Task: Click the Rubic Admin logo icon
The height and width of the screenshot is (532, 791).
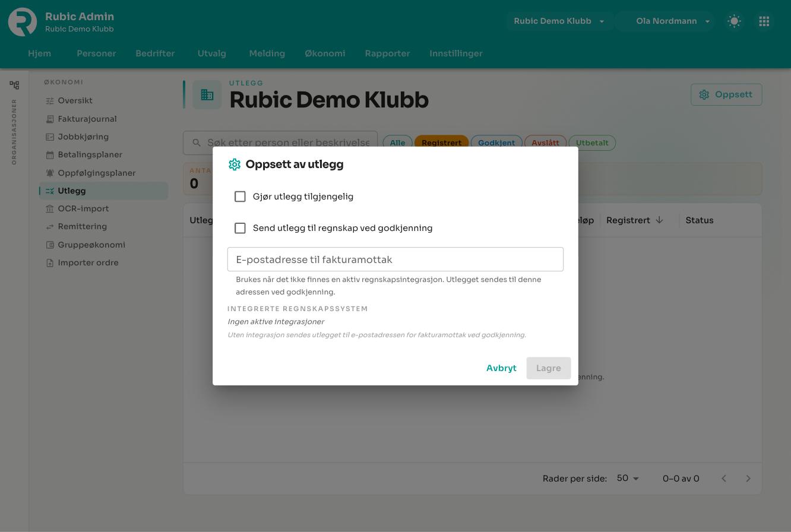Action: (23, 22)
